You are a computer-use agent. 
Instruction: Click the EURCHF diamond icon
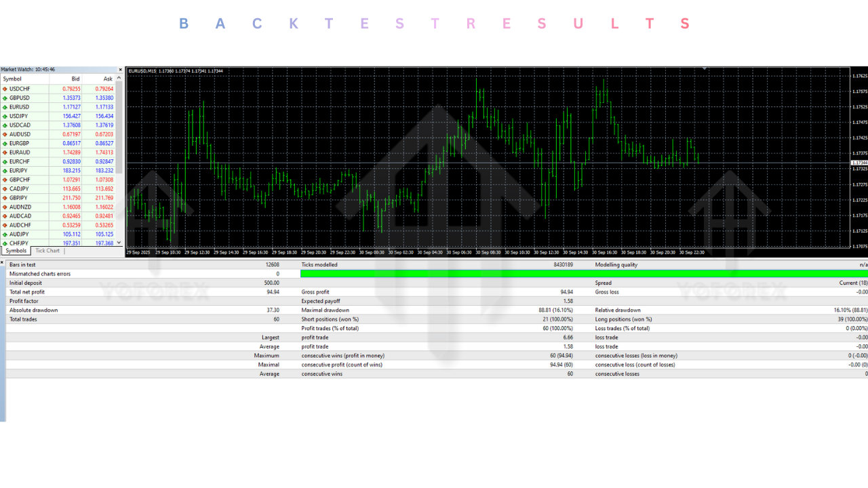pos(5,161)
